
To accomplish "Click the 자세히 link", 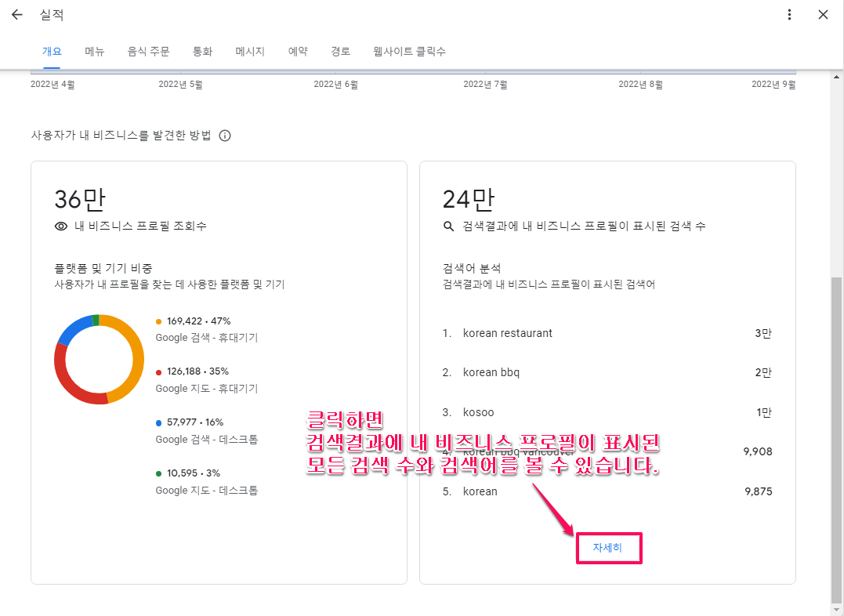I will click(x=607, y=548).
